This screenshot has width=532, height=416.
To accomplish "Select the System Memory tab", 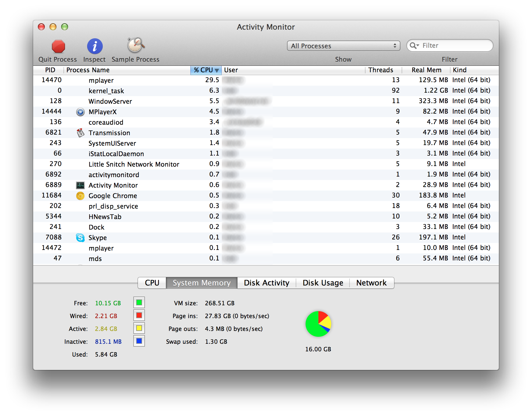I will (202, 283).
